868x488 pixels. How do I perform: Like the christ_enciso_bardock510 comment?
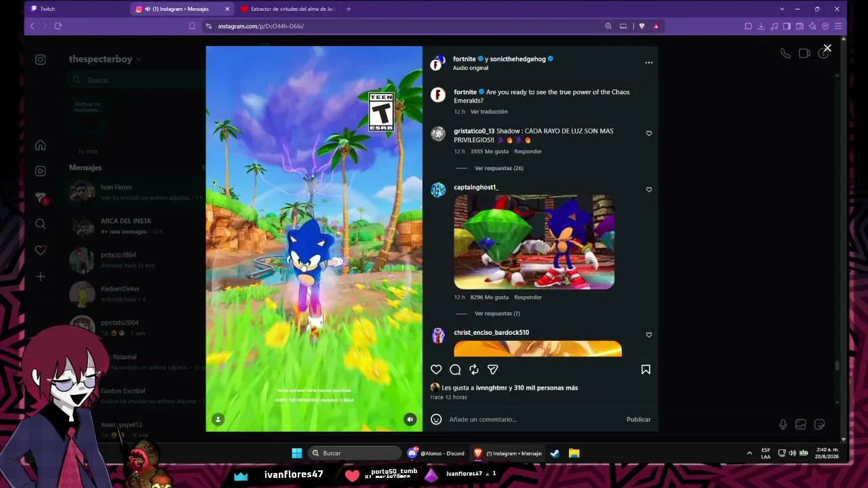[x=649, y=335]
